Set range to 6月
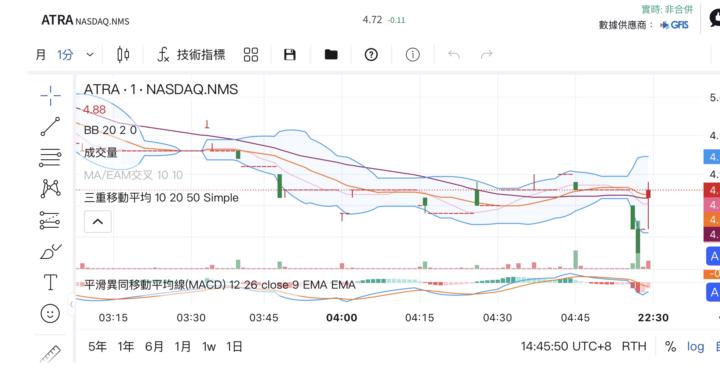720x381 pixels. (x=154, y=347)
